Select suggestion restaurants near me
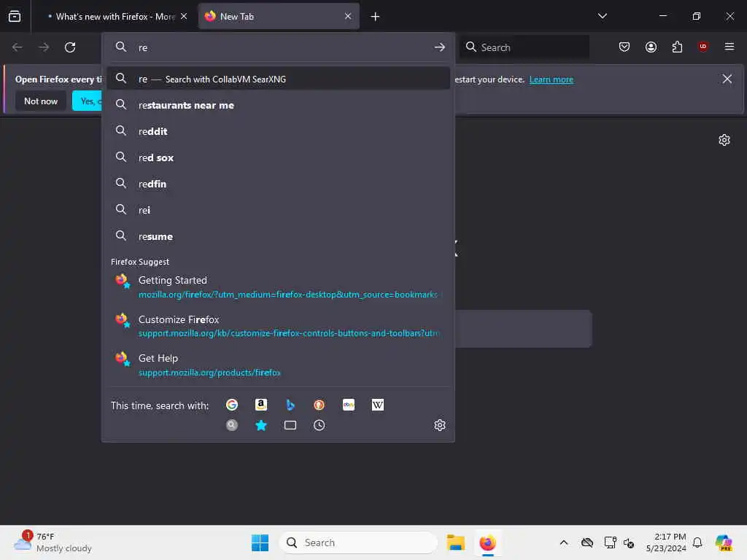Image resolution: width=747 pixels, height=560 pixels. [279, 105]
